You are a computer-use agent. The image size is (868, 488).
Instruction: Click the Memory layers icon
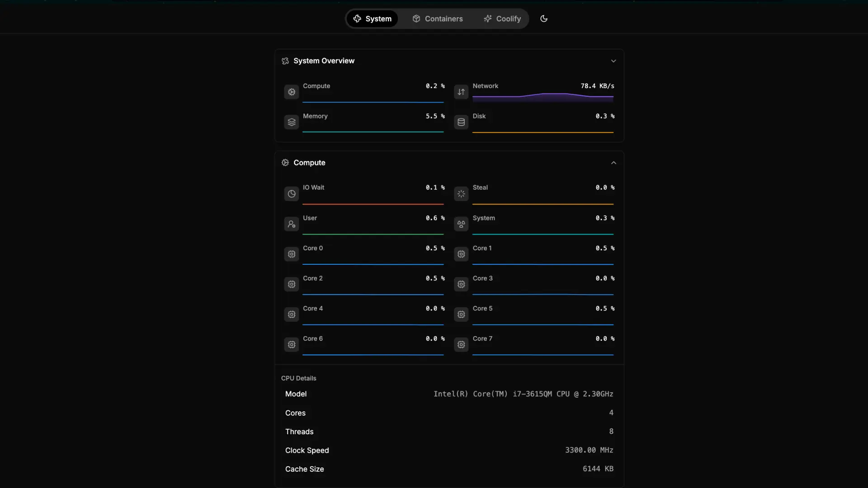pyautogui.click(x=292, y=122)
